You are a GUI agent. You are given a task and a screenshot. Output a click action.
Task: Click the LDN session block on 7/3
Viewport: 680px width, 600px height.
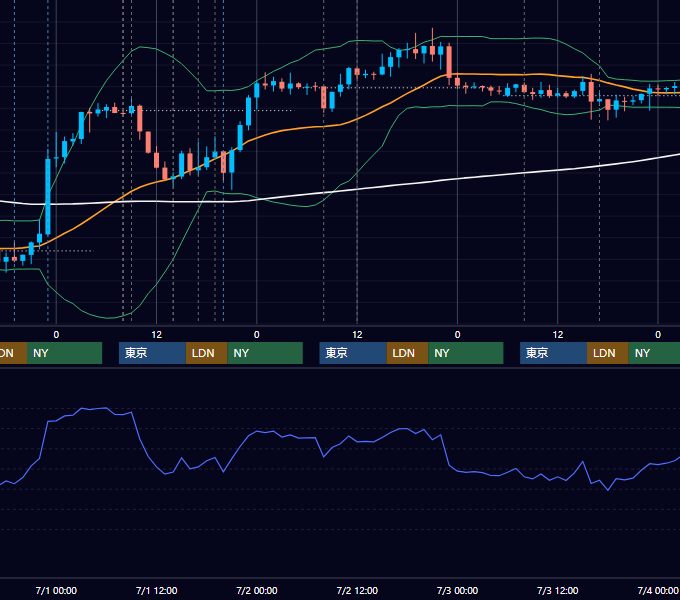[608, 353]
